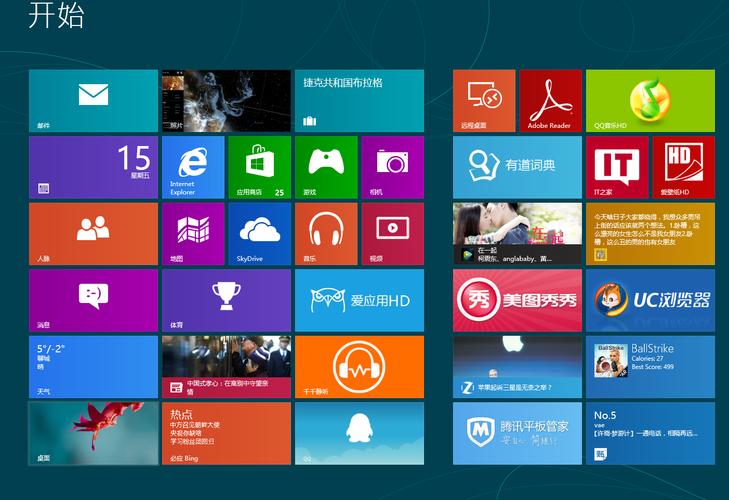
Task: Open the 腾讯平板管家 tile
Action: (517, 432)
